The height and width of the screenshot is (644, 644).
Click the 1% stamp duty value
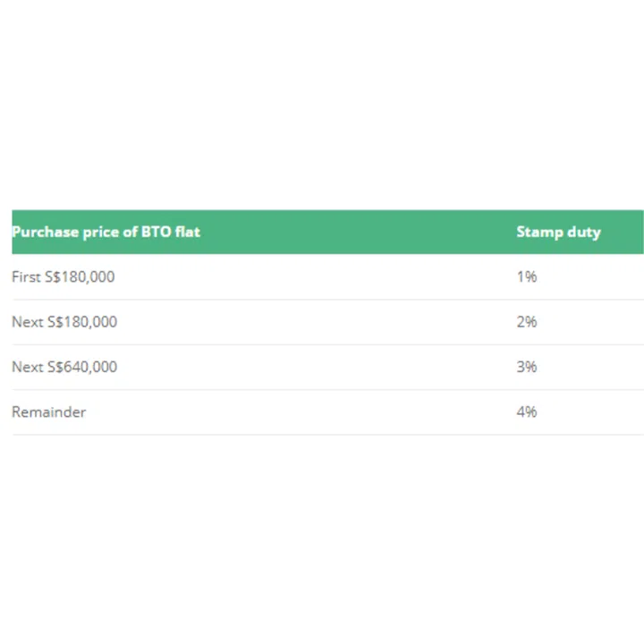[527, 277]
